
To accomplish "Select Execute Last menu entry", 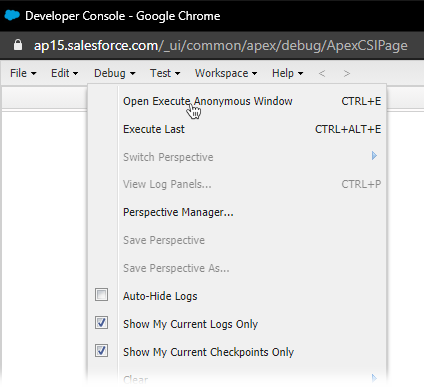I will (x=237, y=129).
